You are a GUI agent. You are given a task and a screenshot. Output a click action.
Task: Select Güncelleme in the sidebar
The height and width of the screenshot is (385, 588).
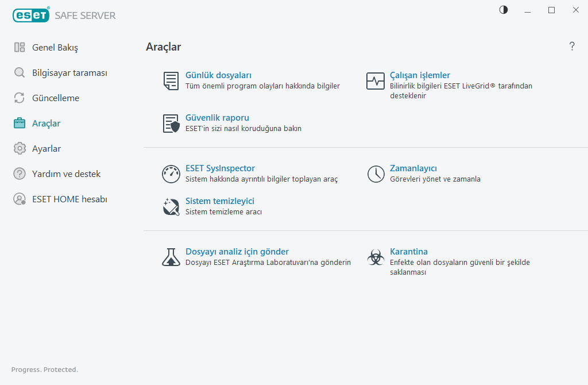(x=56, y=98)
